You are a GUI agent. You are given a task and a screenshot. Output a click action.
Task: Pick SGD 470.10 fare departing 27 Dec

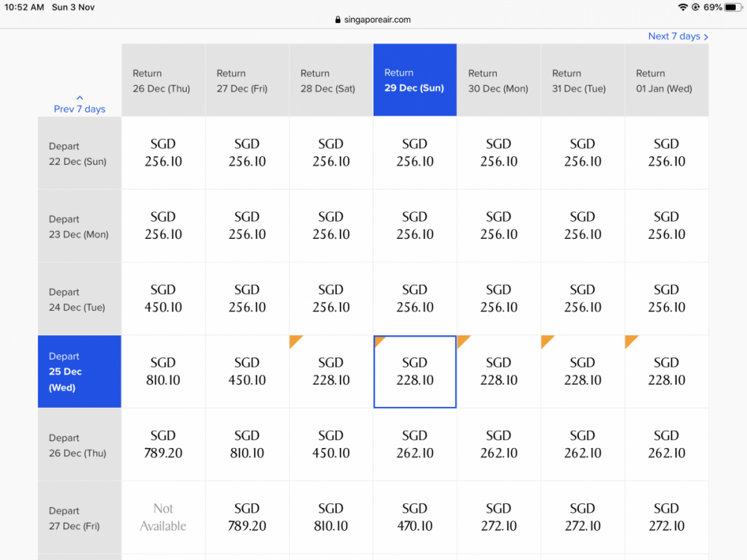[x=415, y=517]
